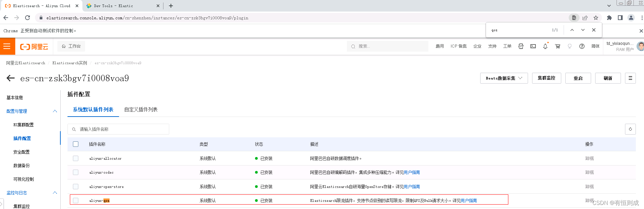Image resolution: width=644 pixels, height=209 pixels.
Task: Open 安全配置 in the sidebar
Action: (x=21, y=152)
